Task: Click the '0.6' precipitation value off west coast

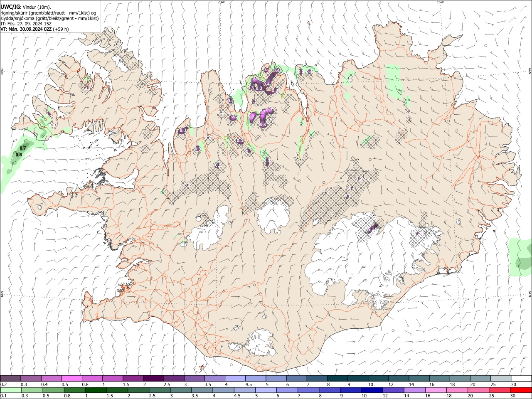Action: [x=19, y=155]
